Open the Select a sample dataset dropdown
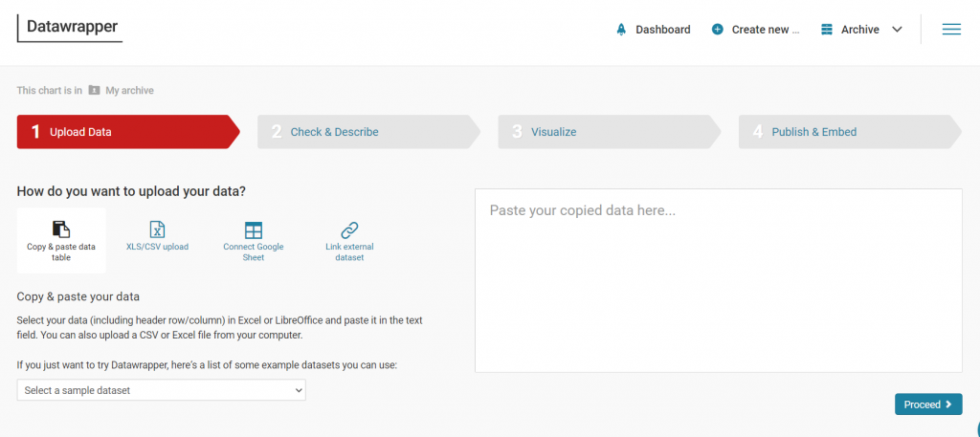Image resolution: width=980 pixels, height=437 pixels. coord(161,390)
